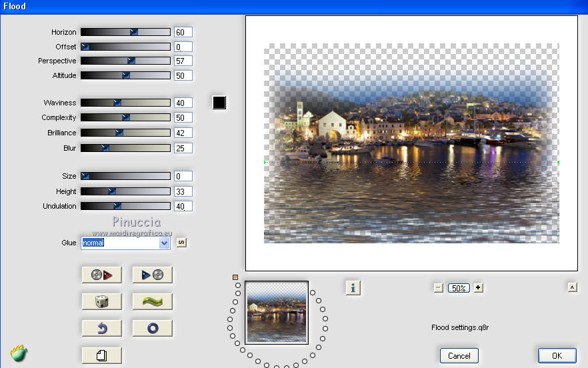The image size is (588, 368).
Task: Click the Undulation value field showing 40
Action: [x=183, y=206]
